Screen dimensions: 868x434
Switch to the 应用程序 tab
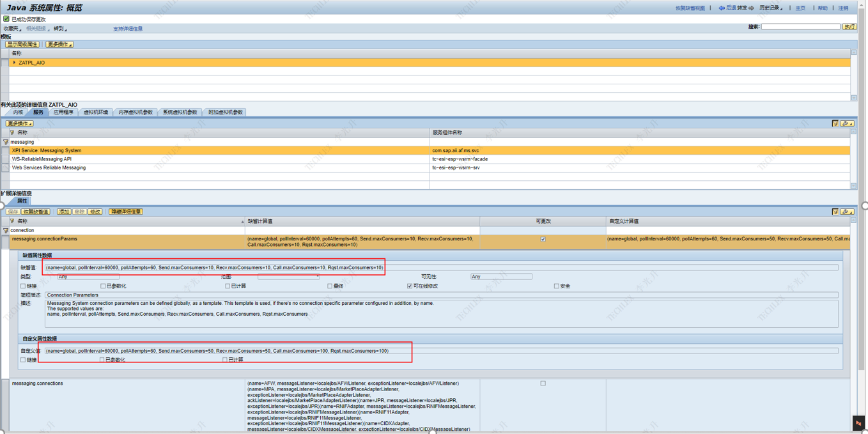[63, 112]
